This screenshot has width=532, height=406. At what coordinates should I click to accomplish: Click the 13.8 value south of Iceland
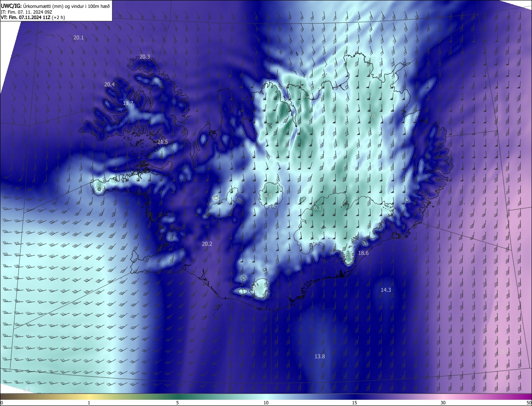[320, 356]
